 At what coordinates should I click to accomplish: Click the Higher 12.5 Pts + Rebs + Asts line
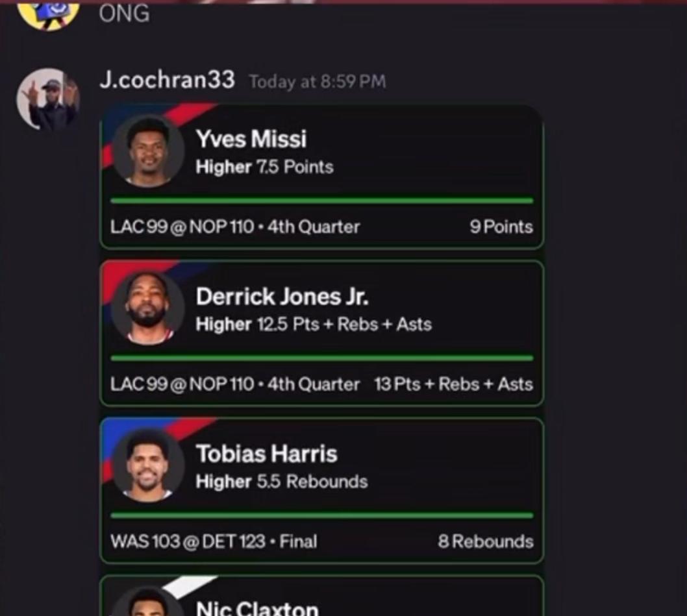point(314,324)
